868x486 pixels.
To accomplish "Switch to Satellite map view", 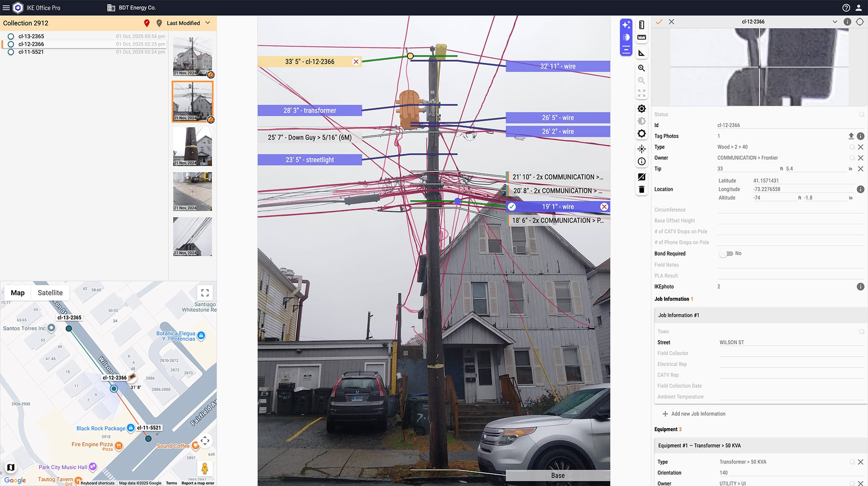I will (x=50, y=293).
